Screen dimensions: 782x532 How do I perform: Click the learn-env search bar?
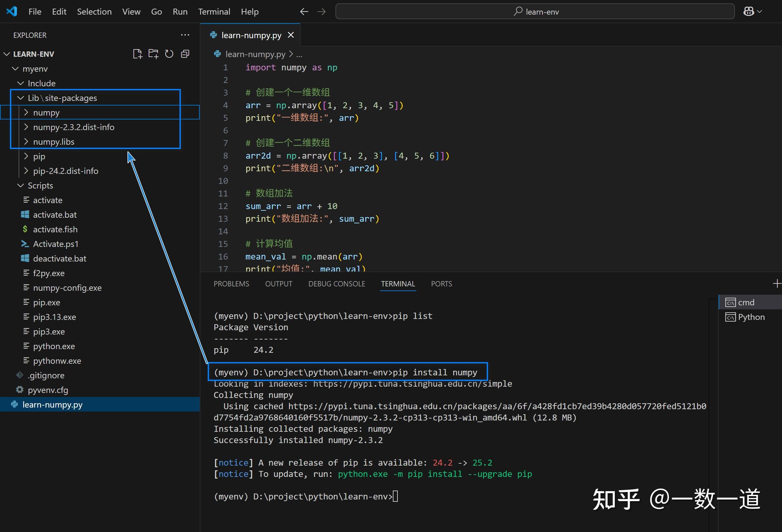[535, 11]
